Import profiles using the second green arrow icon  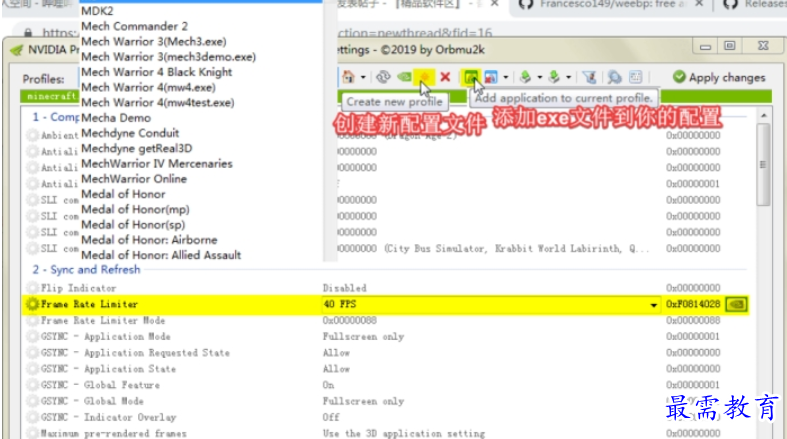point(554,77)
